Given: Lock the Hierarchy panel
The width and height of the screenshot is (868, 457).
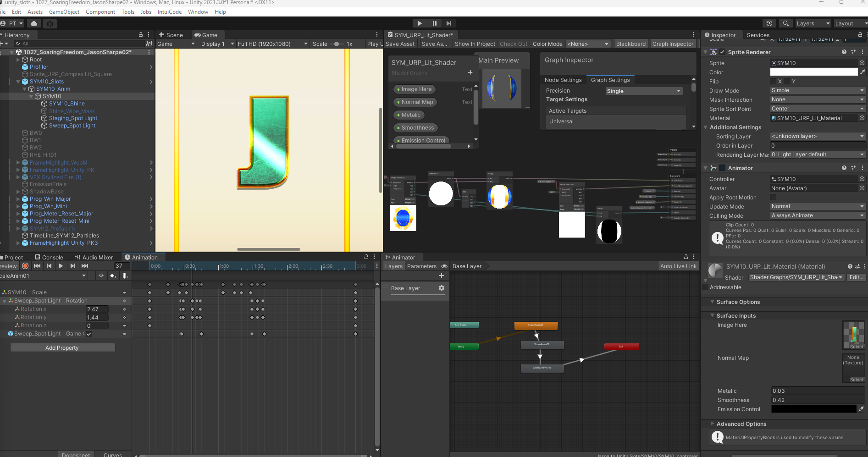Looking at the screenshot, I should tap(141, 35).
